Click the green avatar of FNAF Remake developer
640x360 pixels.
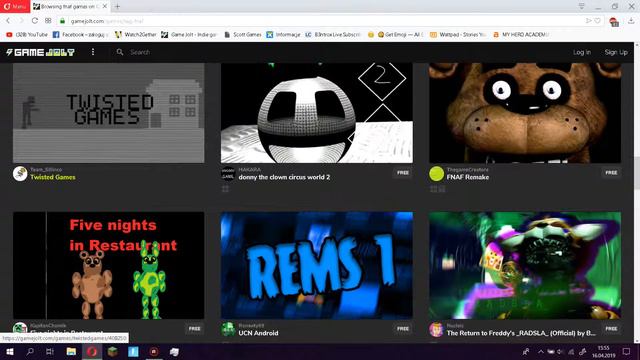click(436, 173)
